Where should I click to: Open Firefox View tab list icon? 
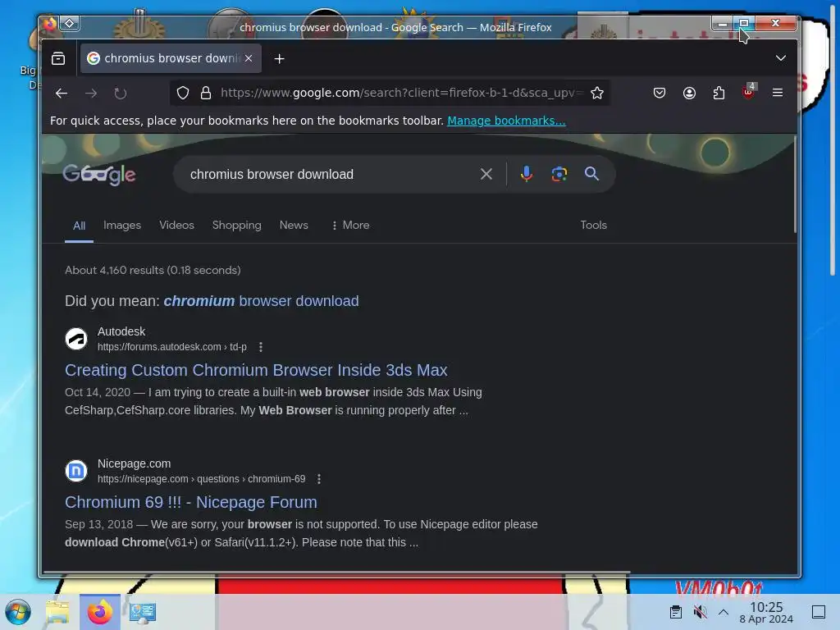[58, 58]
